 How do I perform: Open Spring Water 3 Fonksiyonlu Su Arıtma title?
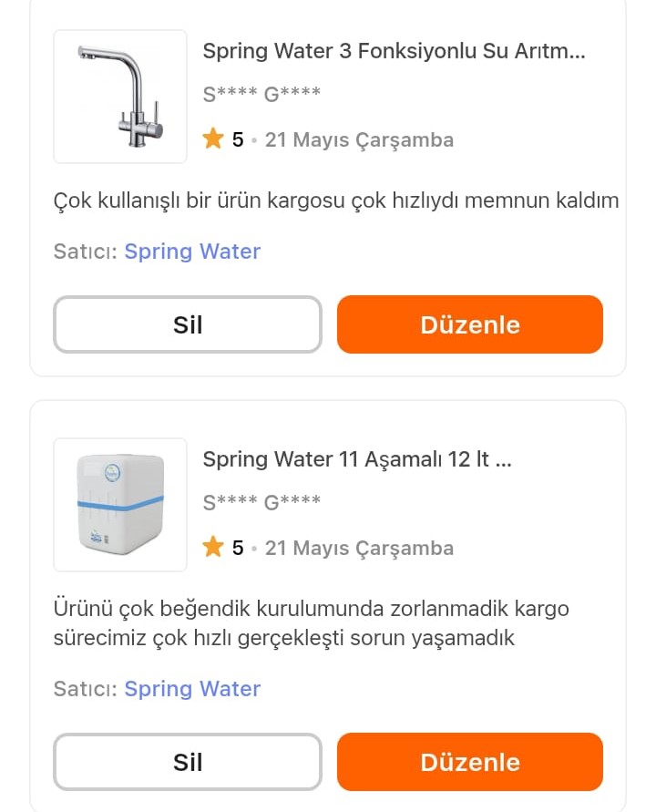click(394, 51)
